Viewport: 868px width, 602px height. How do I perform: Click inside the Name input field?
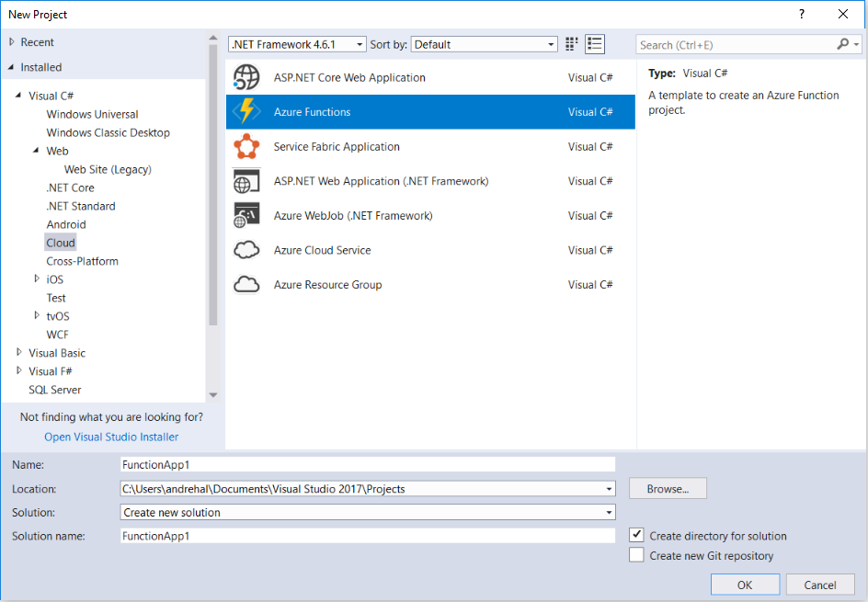click(368, 464)
